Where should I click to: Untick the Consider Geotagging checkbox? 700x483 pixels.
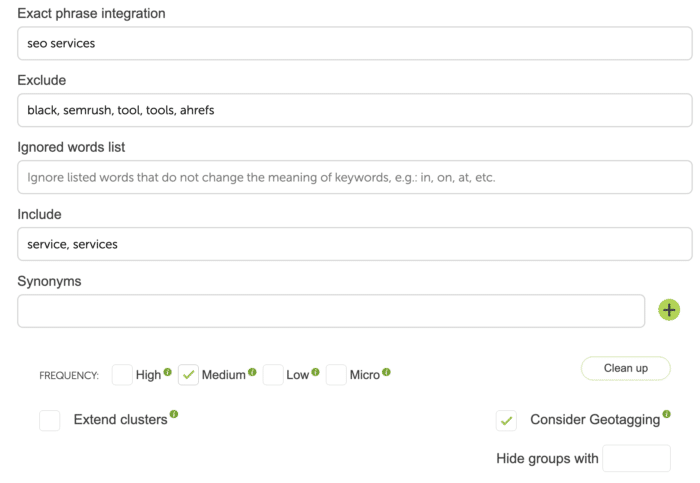[506, 421]
